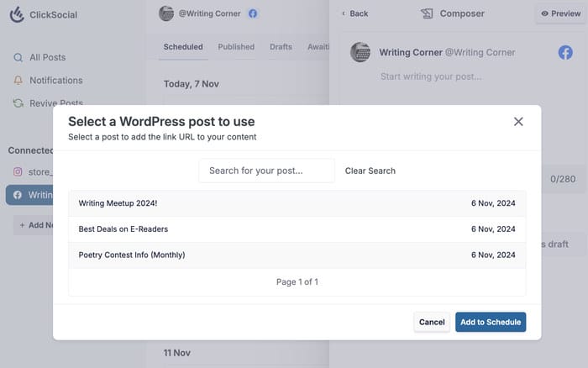
Task: Click the Instagram account icon in the sidebar
Action: coord(18,171)
